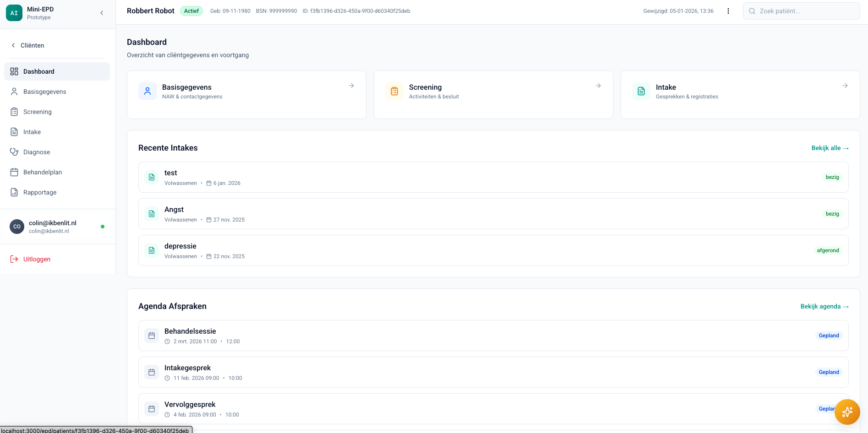Click the Screening card clipboard icon

point(394,91)
